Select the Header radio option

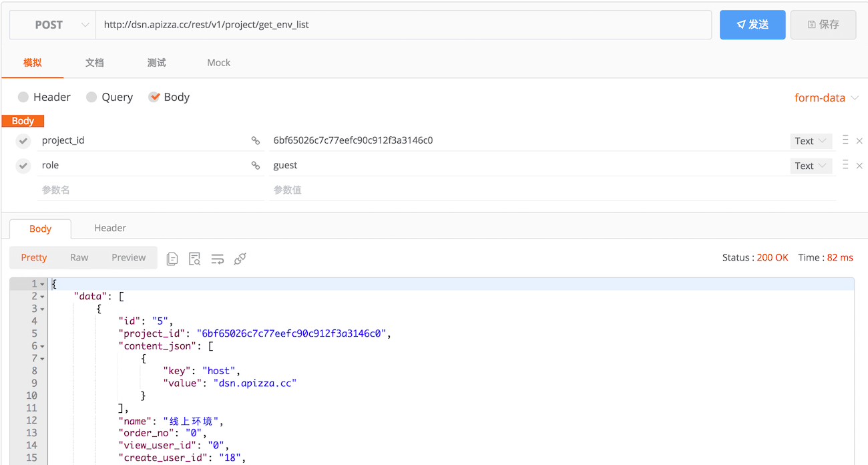[23, 98]
